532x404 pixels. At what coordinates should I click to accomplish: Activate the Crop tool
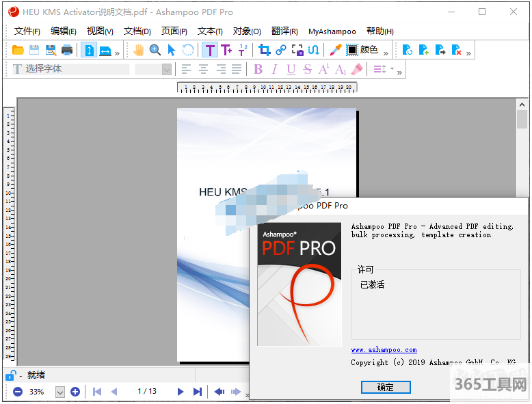(x=265, y=50)
